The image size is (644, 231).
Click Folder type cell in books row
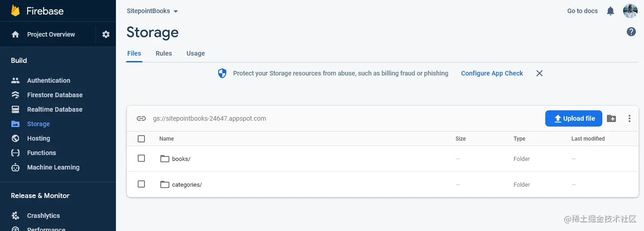pos(522,159)
